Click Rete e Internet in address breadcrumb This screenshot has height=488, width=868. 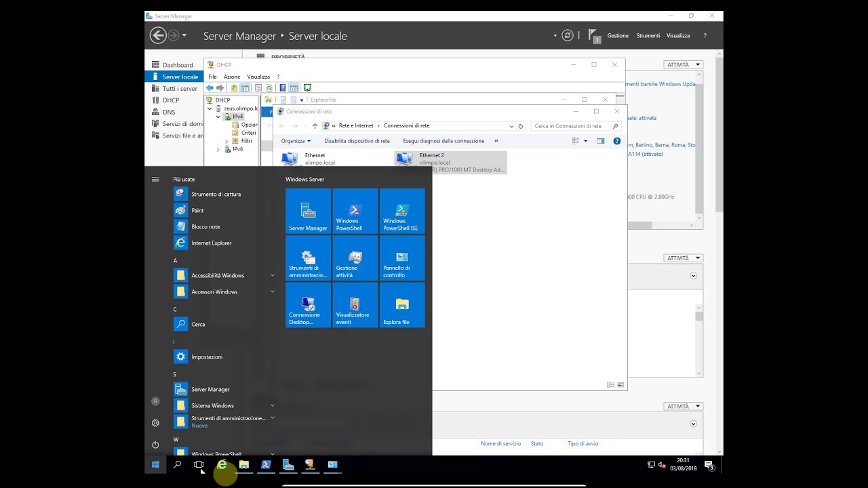click(356, 126)
